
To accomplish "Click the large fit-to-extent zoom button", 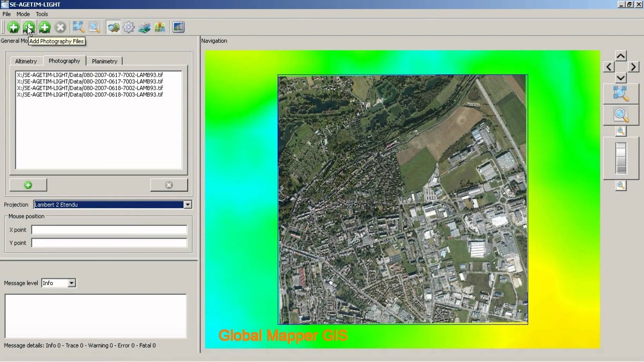I will point(621,93).
